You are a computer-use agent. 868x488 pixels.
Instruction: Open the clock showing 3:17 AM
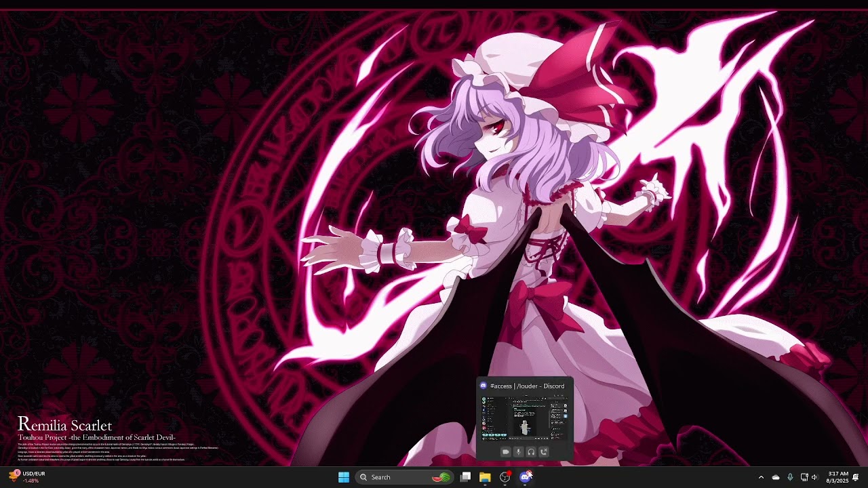click(x=837, y=477)
